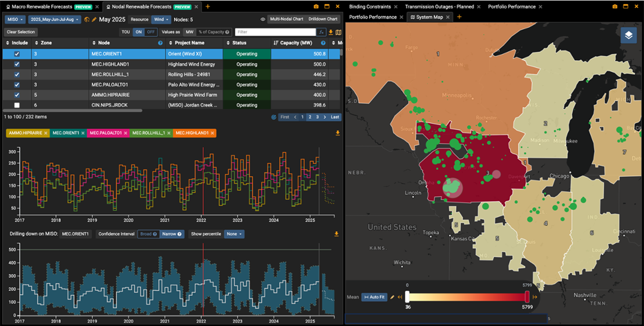Download the multi-nodal chart data
644x326 pixels.
338,133
